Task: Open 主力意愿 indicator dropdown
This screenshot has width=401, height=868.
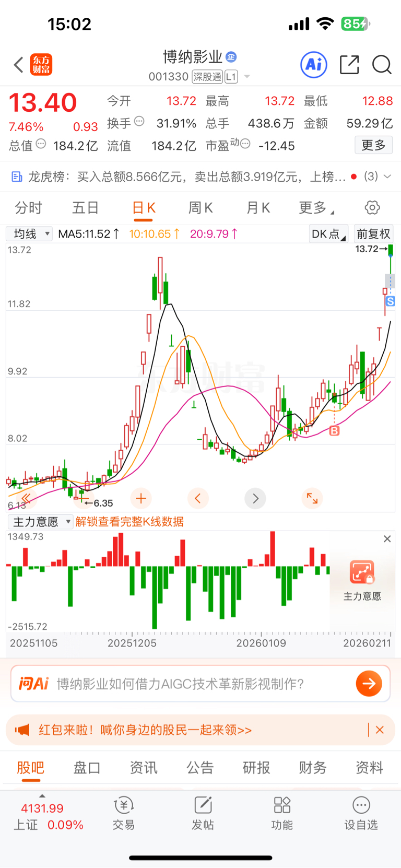Action: pos(40,522)
